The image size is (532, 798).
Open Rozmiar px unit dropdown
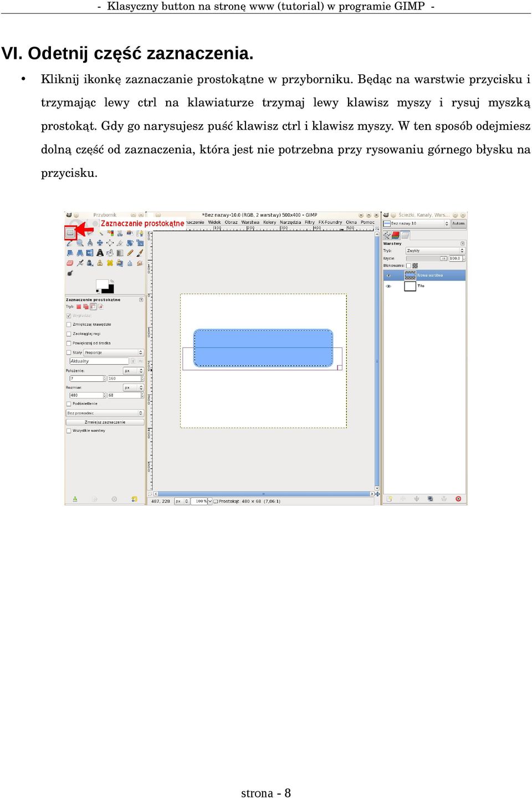click(134, 387)
